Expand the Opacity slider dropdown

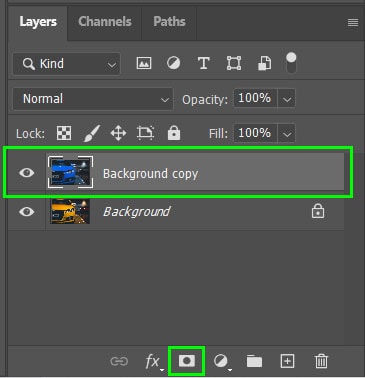(287, 99)
